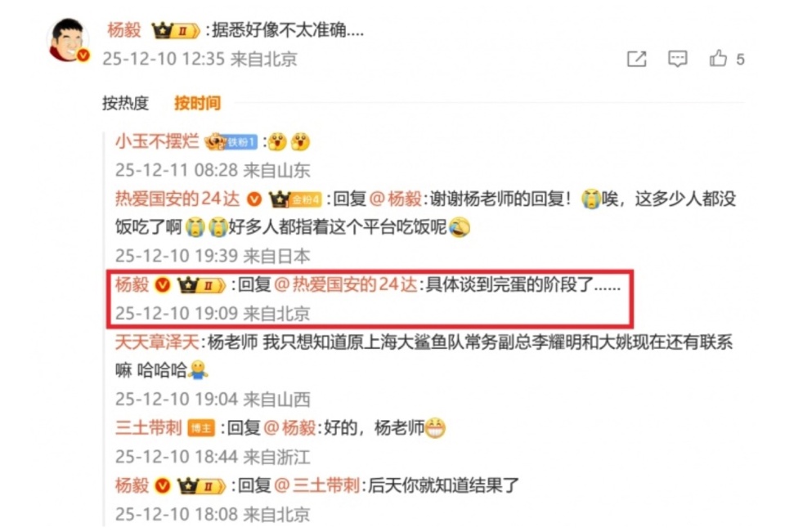Click the 博主 badge next to 三土带刺

(201, 428)
